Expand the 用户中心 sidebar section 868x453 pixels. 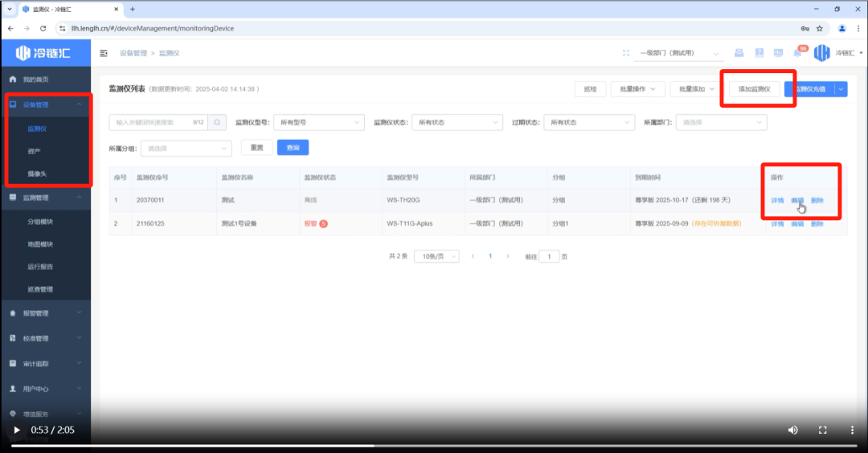pos(46,389)
